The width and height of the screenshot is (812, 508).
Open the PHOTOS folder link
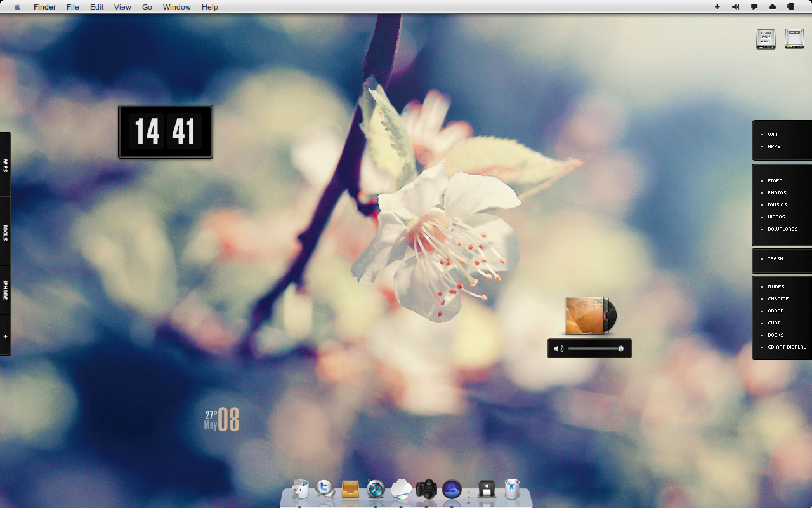click(776, 193)
